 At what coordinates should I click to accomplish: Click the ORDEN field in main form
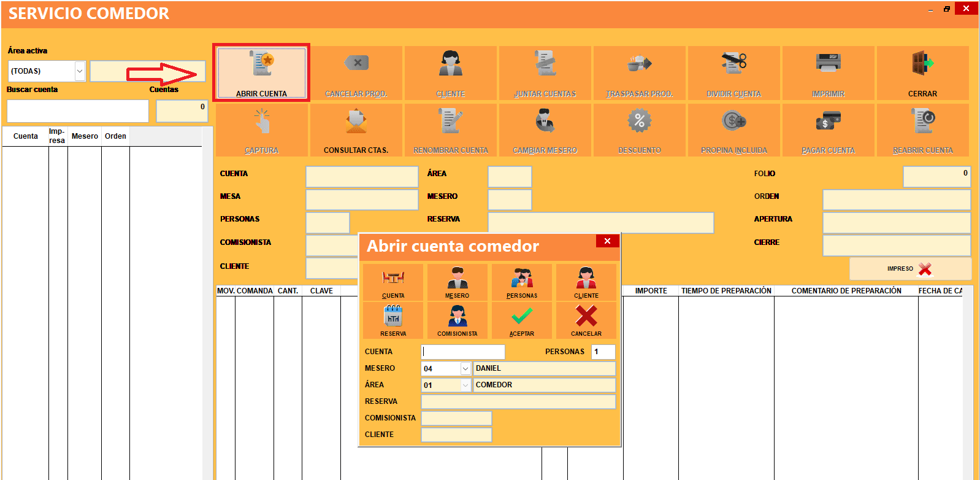(897, 199)
